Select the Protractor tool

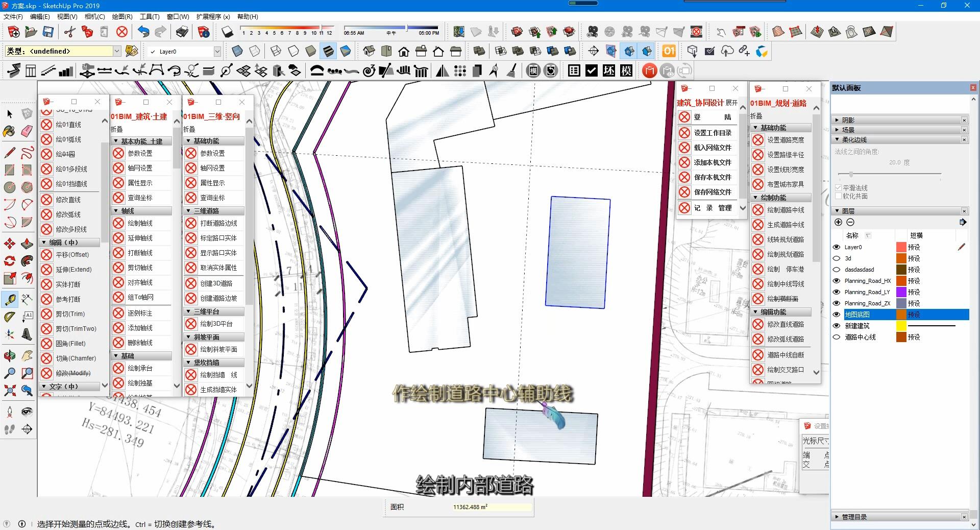[10, 317]
